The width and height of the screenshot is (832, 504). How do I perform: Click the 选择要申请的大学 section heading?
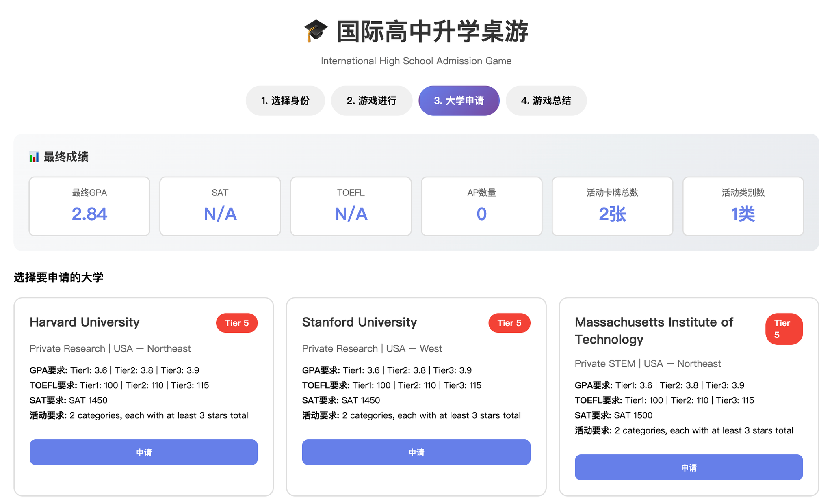58,277
